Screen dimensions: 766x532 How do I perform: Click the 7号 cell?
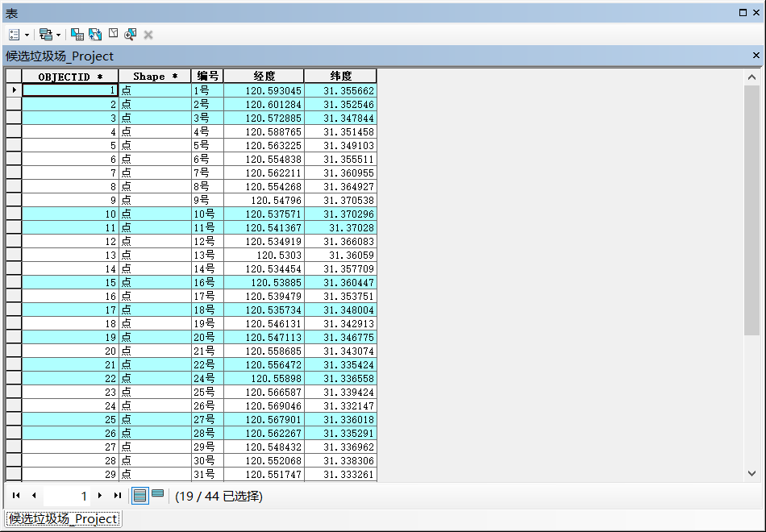[207, 172]
